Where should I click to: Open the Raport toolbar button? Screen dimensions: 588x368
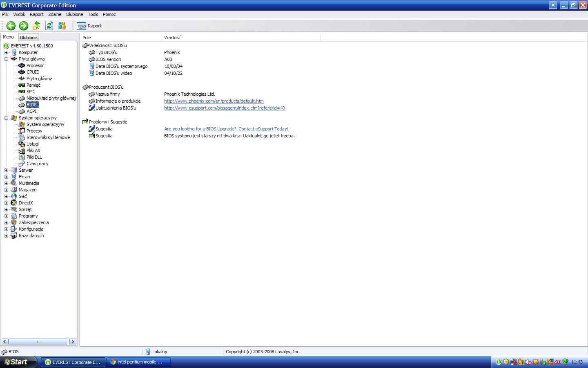tap(89, 26)
